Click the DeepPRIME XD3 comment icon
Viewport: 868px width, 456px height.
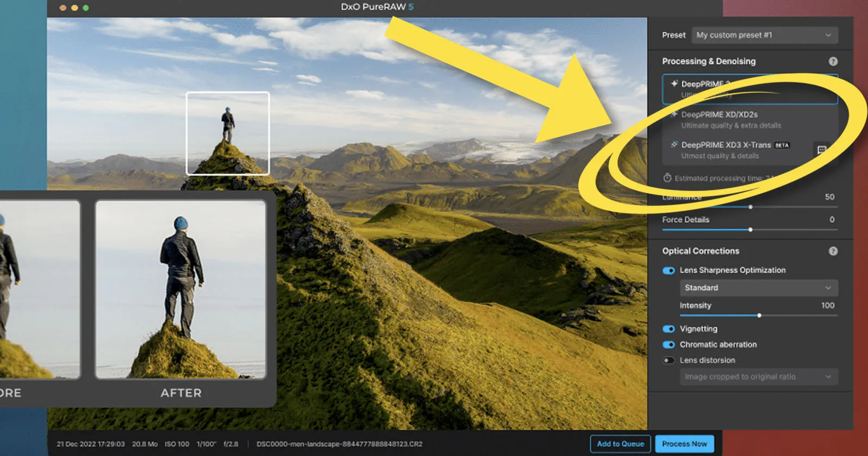[822, 149]
